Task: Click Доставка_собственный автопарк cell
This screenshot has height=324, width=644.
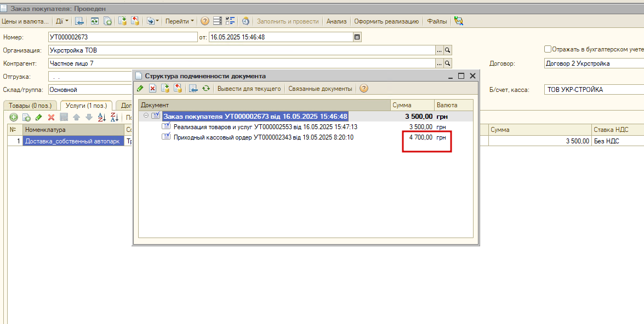Action: tap(73, 141)
